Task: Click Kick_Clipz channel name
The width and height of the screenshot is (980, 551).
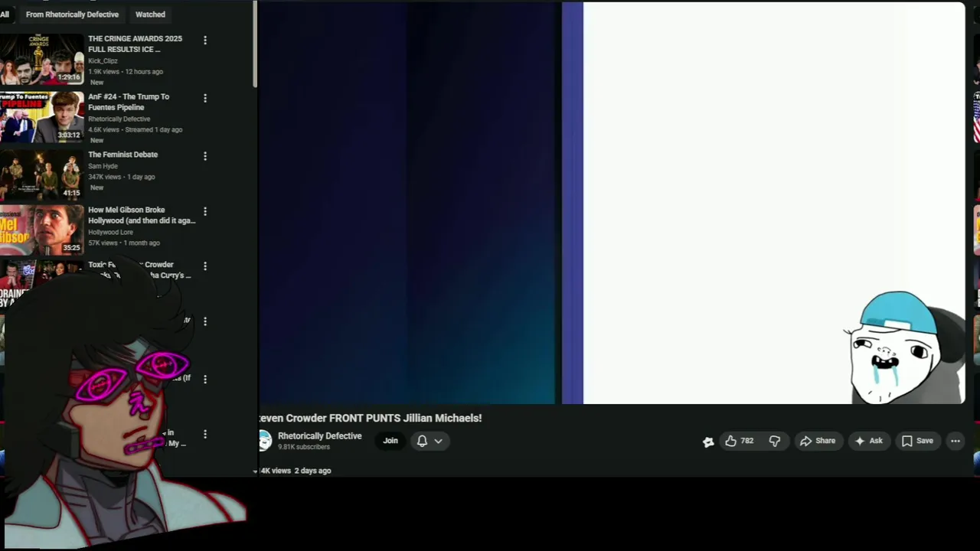Action: [103, 61]
